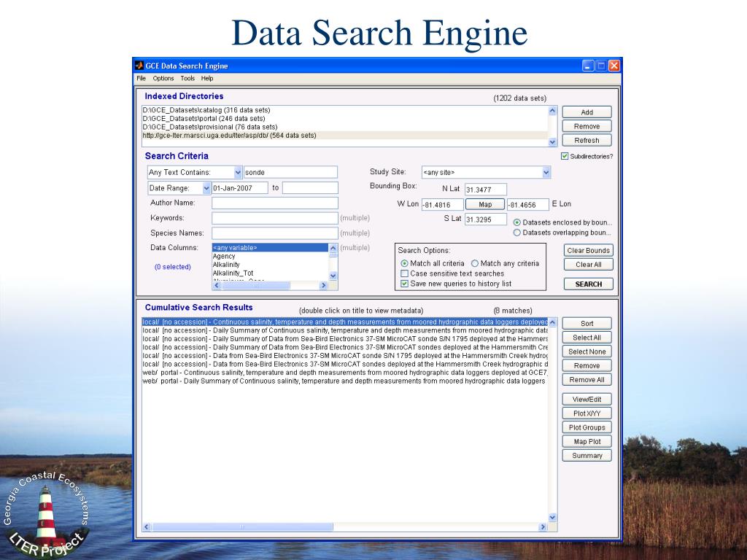Image resolution: width=747 pixels, height=560 pixels.
Task: Click the Remove All button
Action: coord(587,380)
